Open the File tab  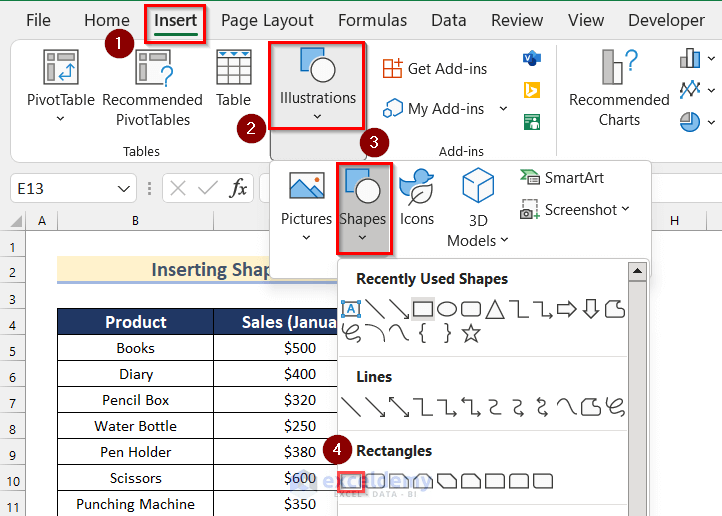tap(38, 20)
